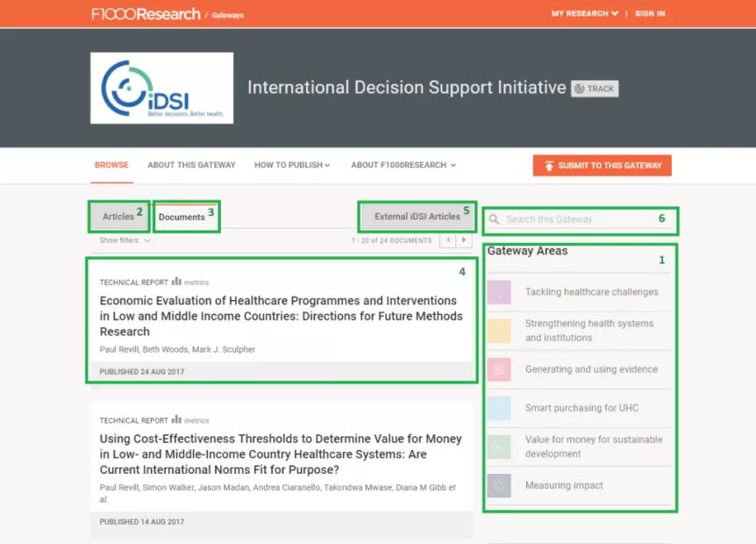
Task: Open About This Gateway
Action: (191, 165)
